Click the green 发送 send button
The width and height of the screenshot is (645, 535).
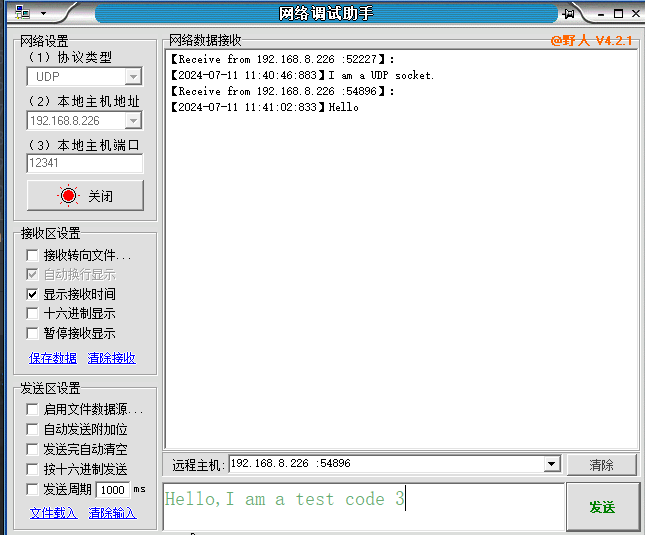pyautogui.click(x=602, y=507)
